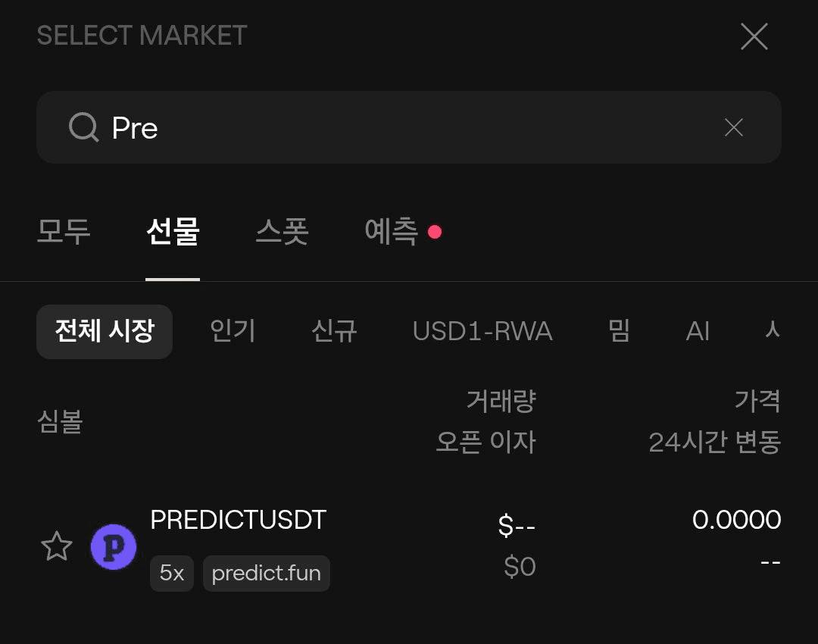Filter markets by 신규
This screenshot has height=644, width=818.
(x=334, y=331)
